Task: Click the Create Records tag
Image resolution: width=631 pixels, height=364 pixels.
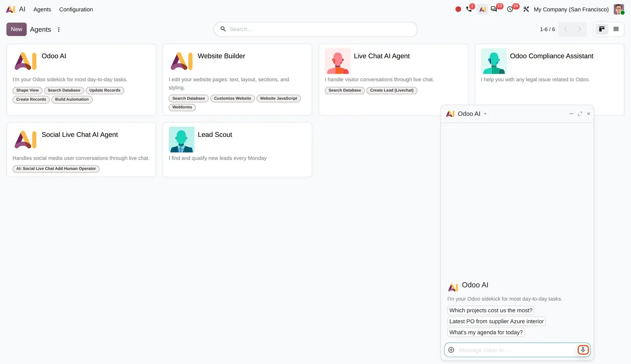Action: (31, 99)
